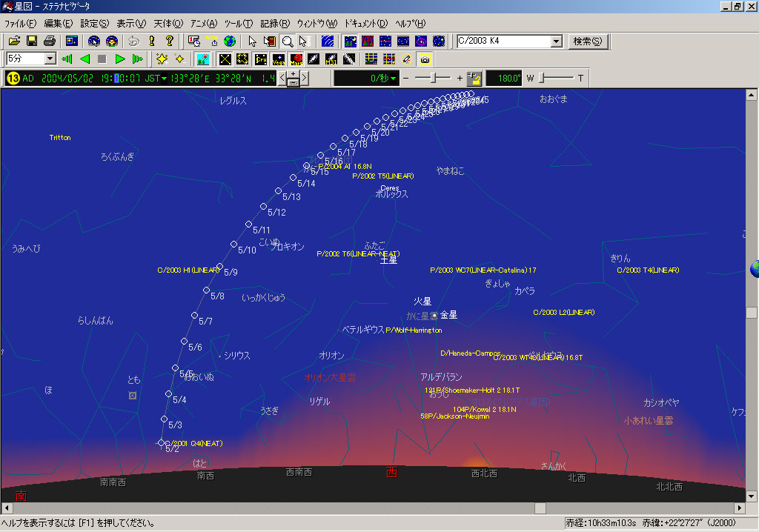Click the time increment right arrow button
This screenshot has height=532, width=759.
pyautogui.click(x=304, y=78)
